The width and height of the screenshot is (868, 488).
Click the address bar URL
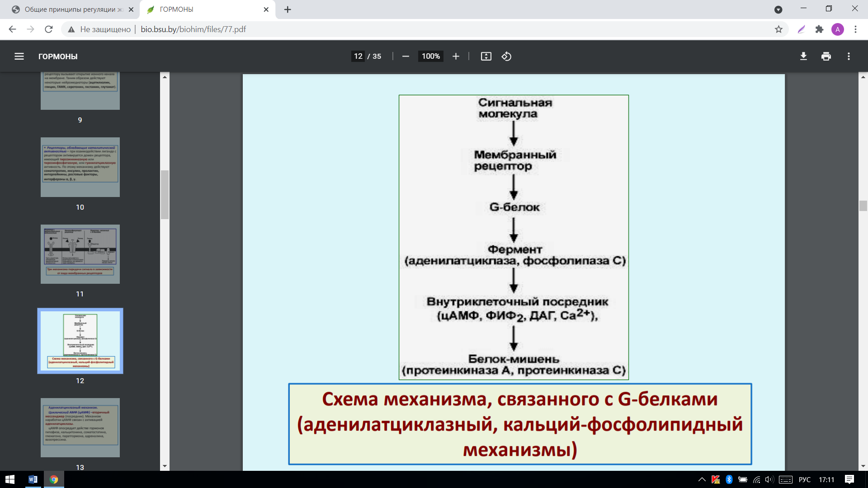point(193,29)
